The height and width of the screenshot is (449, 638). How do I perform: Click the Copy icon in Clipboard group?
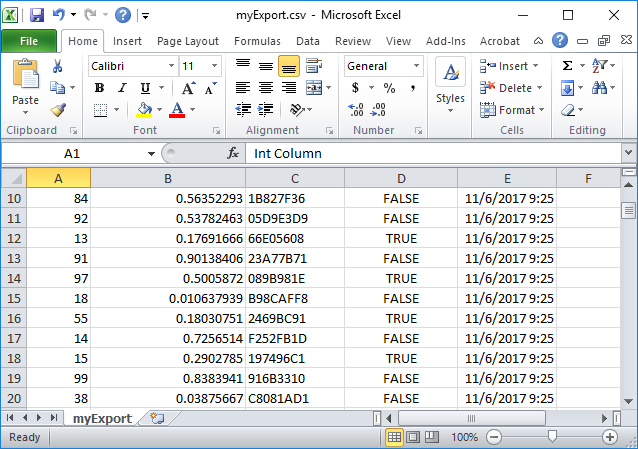point(57,88)
